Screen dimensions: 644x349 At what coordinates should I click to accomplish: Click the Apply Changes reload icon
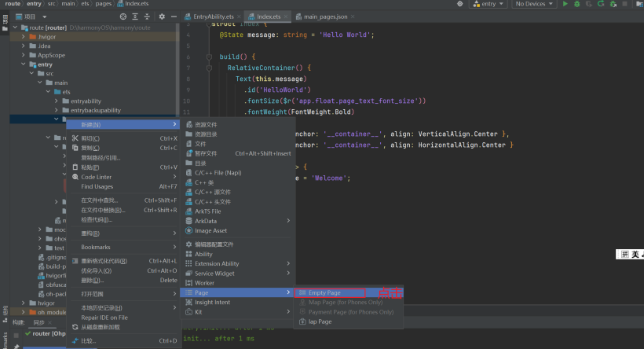[601, 4]
